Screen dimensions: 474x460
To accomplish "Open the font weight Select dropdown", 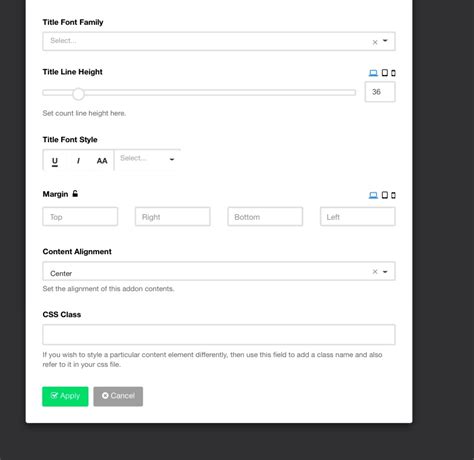I will [x=147, y=159].
